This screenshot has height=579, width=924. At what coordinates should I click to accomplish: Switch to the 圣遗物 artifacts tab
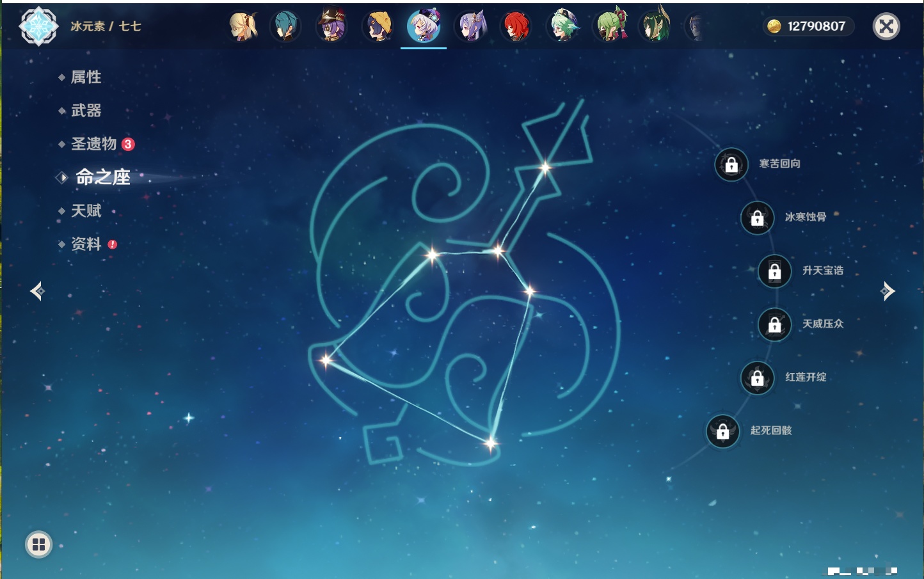(93, 144)
